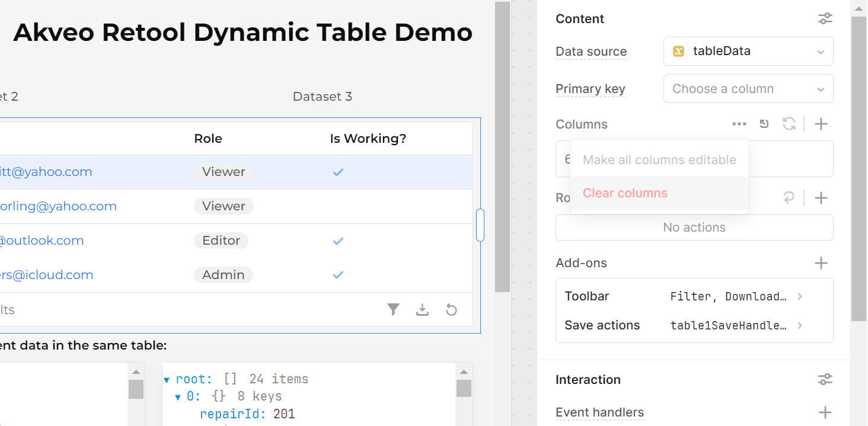Click the table refresh icon
The height and width of the screenshot is (426, 868).
pyautogui.click(x=451, y=309)
